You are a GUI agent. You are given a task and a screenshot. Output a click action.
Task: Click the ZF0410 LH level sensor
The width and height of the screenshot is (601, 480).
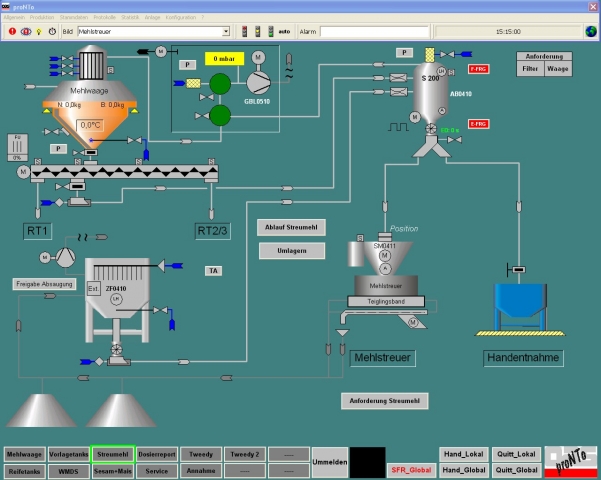click(x=116, y=299)
